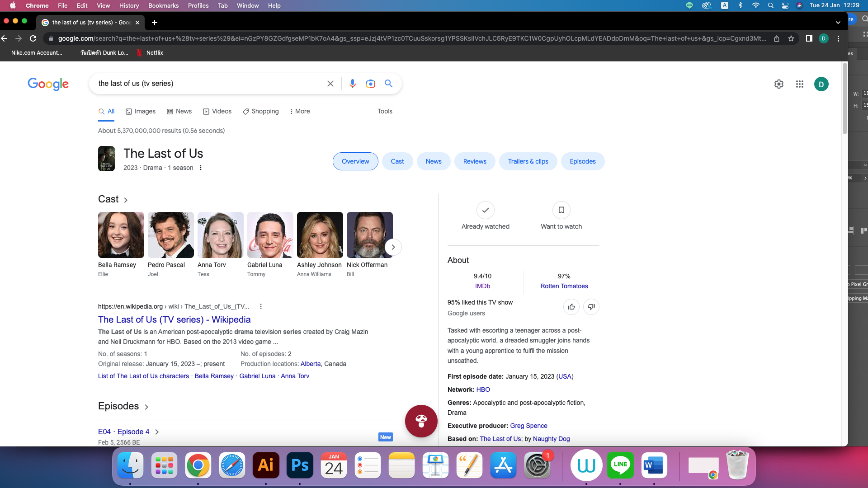The height and width of the screenshot is (488, 868).
Task: Open System Preferences in the Dock
Action: [x=537, y=465]
